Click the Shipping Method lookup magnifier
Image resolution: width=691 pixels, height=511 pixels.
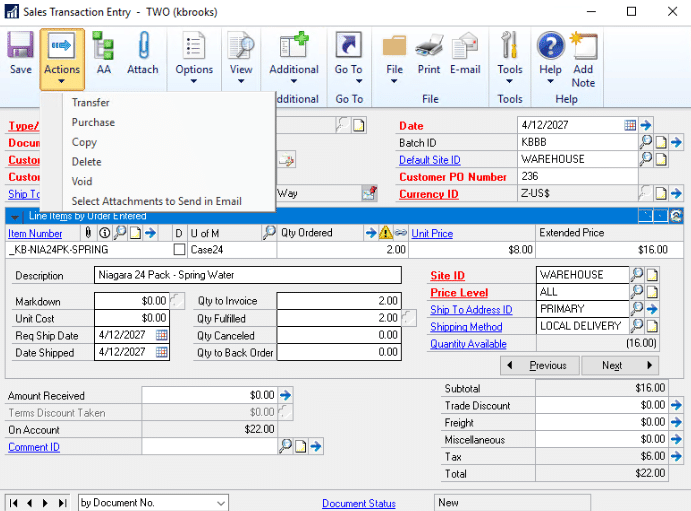coord(637,326)
